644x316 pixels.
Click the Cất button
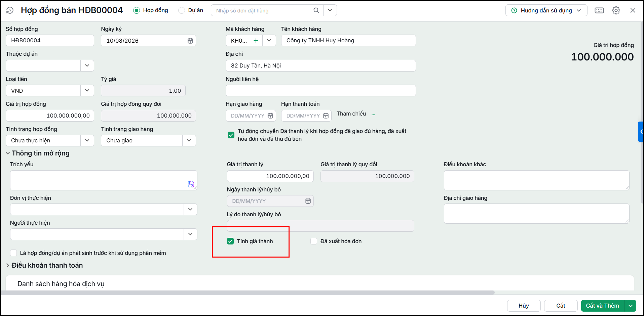[x=561, y=306]
